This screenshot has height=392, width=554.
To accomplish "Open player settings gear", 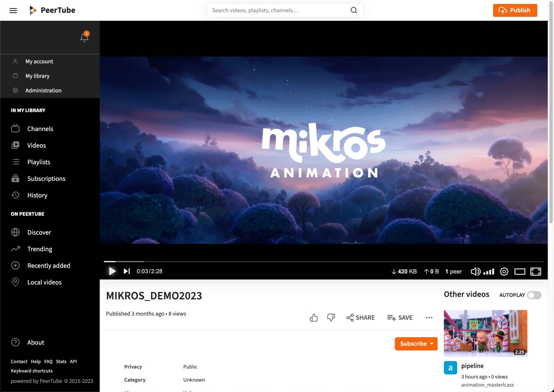I will click(504, 271).
